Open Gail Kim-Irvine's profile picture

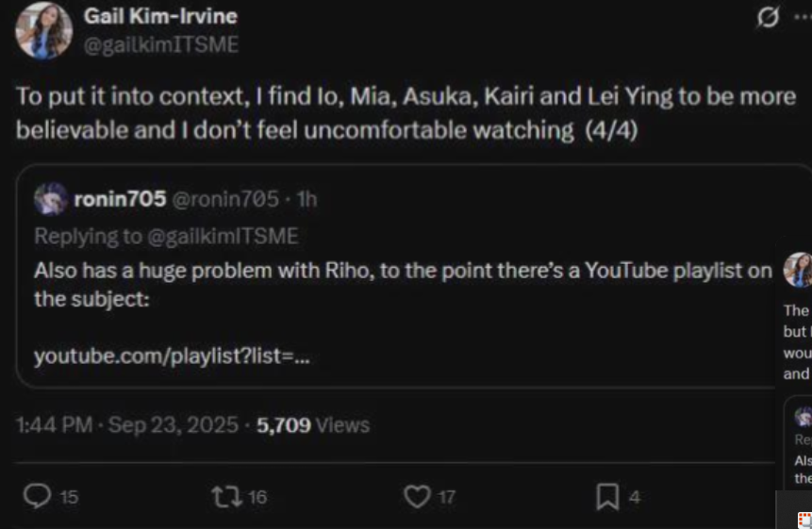(43, 30)
